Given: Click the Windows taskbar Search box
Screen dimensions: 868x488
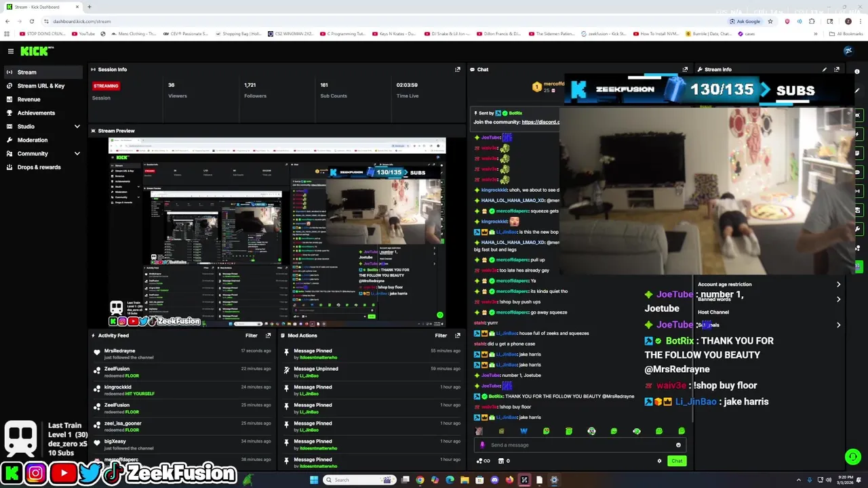Looking at the screenshot, I should point(359,480).
